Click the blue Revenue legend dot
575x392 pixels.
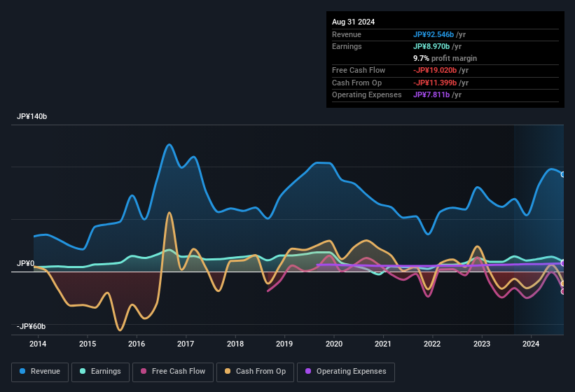[23, 372]
